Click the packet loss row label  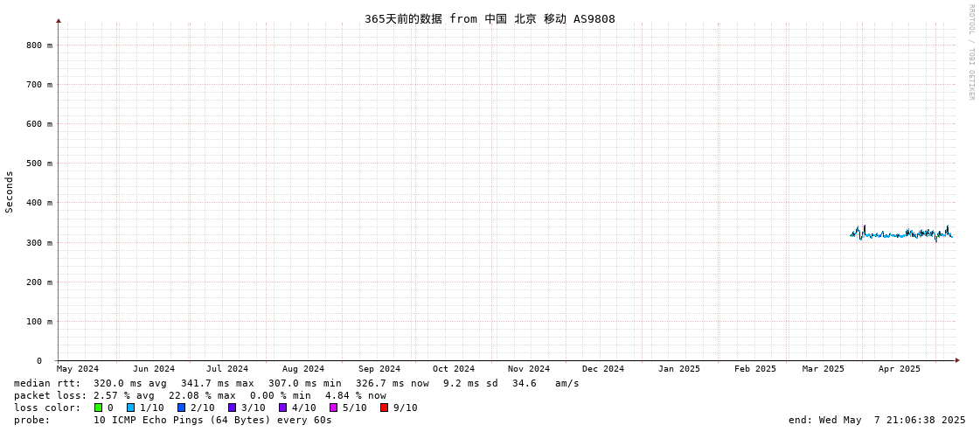click(x=51, y=396)
